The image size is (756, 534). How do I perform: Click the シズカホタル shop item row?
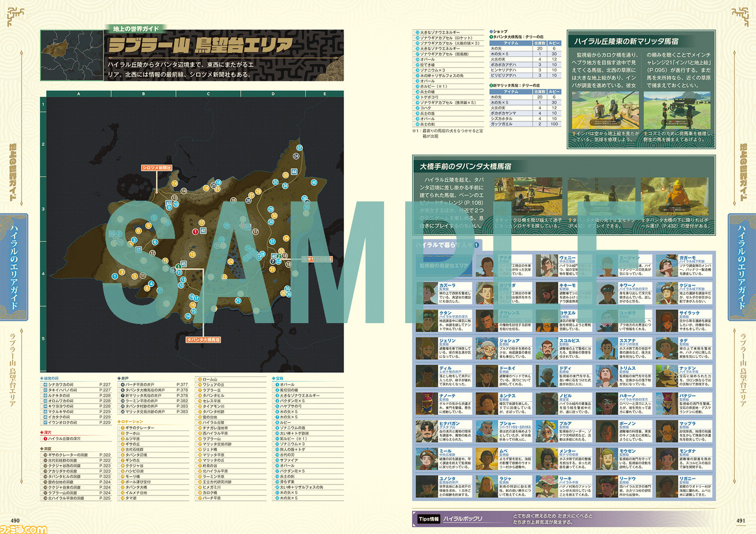[x=524, y=119]
